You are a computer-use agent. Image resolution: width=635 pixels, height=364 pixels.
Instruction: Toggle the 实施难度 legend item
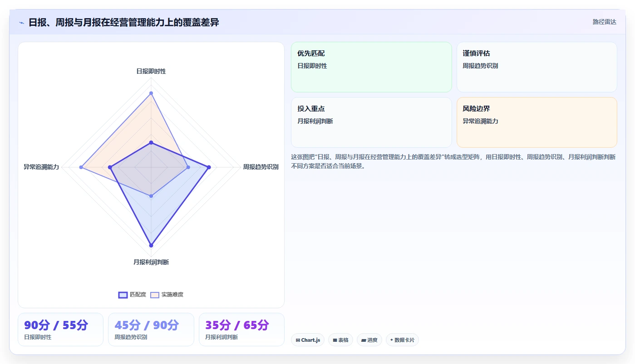tap(167, 295)
